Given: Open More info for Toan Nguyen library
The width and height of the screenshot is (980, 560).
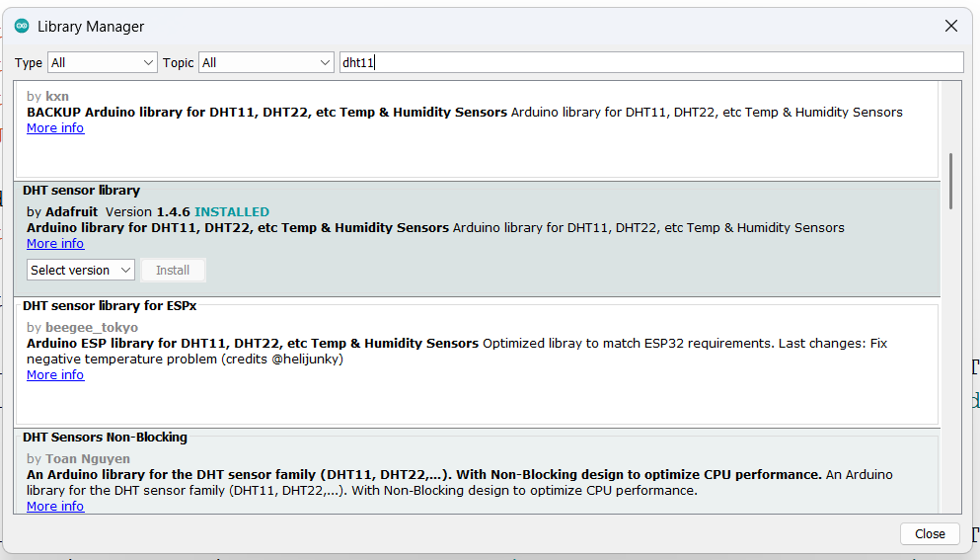Looking at the screenshot, I should click(x=55, y=507).
